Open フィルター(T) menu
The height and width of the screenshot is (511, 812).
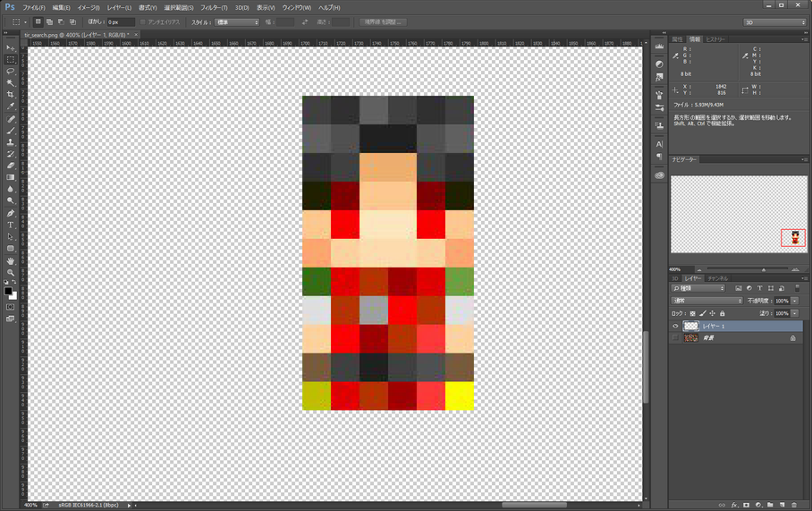214,8
